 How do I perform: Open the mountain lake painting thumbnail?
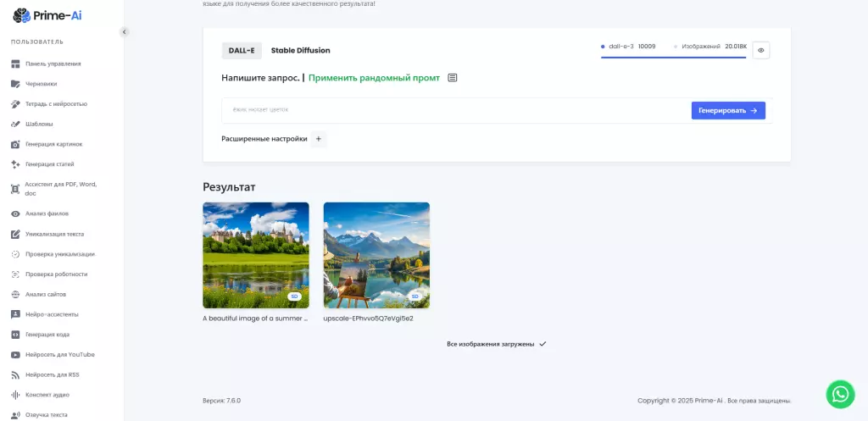[x=376, y=255]
